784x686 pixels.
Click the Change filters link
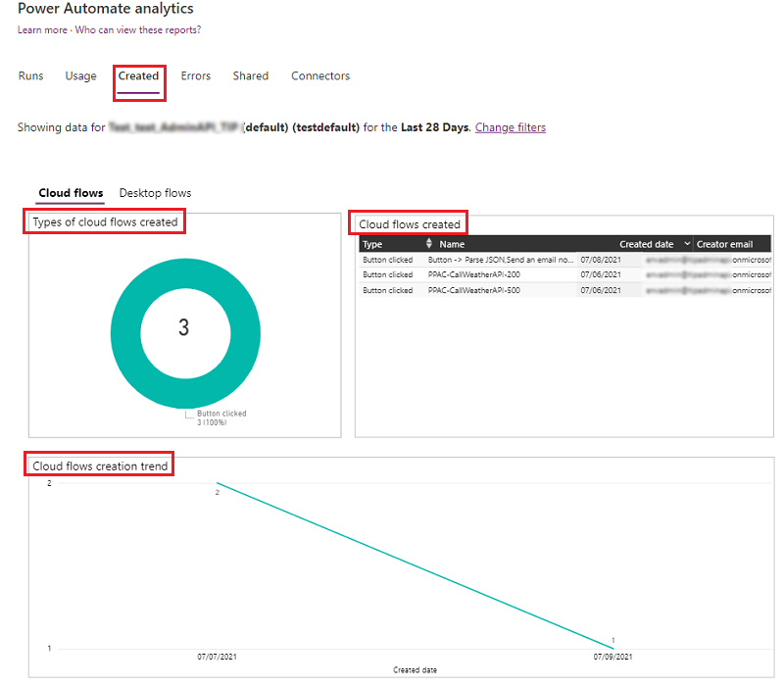[510, 127]
